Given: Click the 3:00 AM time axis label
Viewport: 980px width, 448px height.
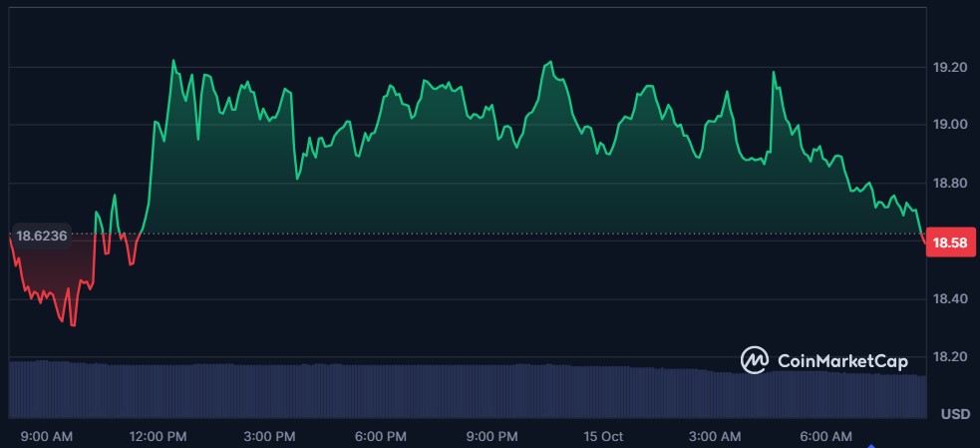Looking at the screenshot, I should pos(716,437).
